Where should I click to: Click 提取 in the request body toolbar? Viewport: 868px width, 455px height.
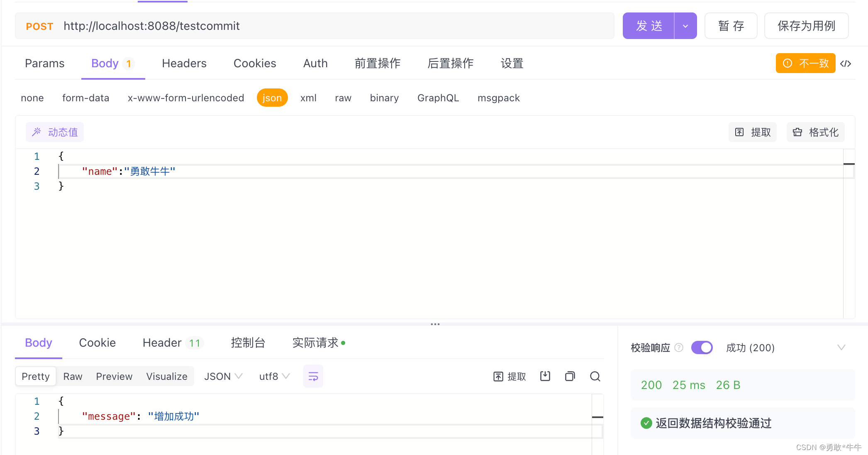coord(753,132)
